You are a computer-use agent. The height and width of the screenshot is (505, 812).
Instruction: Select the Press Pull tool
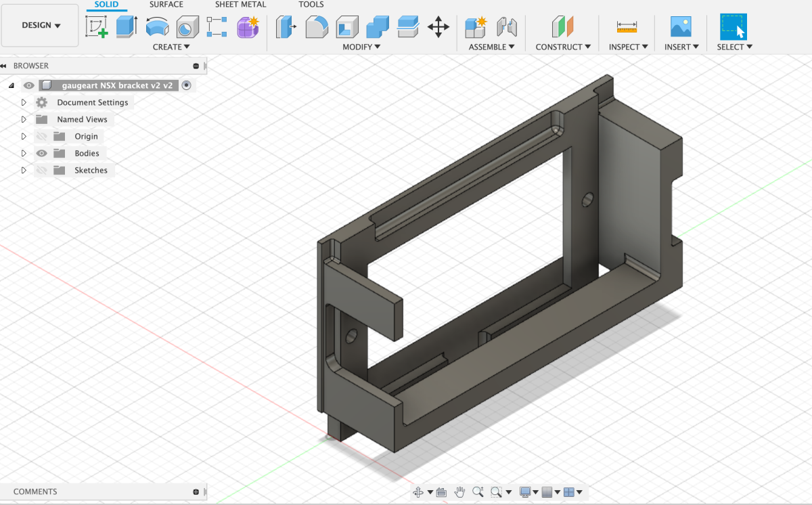click(x=286, y=27)
